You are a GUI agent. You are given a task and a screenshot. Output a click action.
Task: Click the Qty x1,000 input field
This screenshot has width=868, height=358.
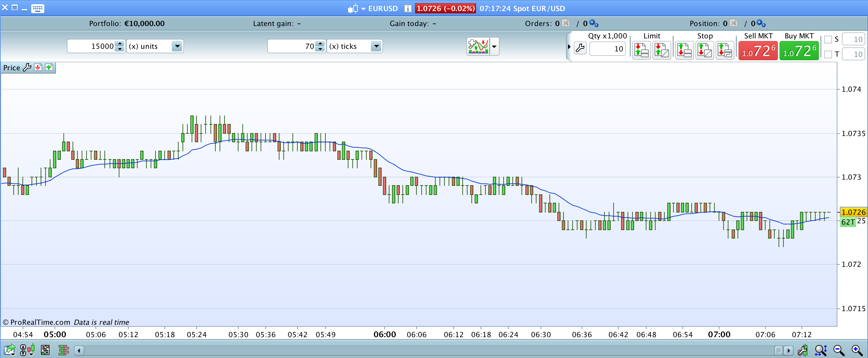point(607,49)
